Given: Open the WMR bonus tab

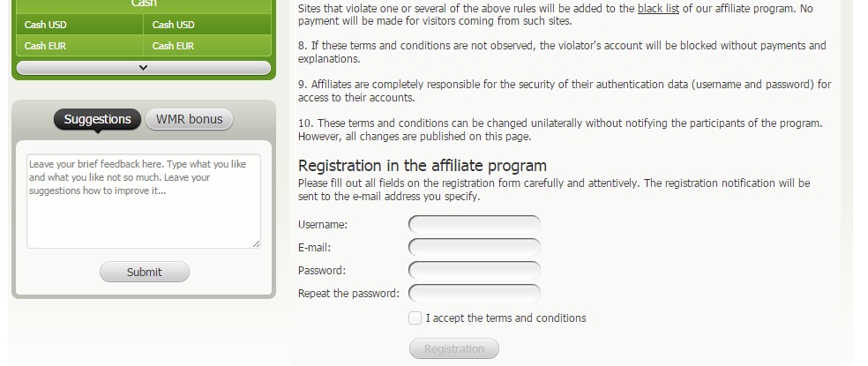Looking at the screenshot, I should 189,120.
